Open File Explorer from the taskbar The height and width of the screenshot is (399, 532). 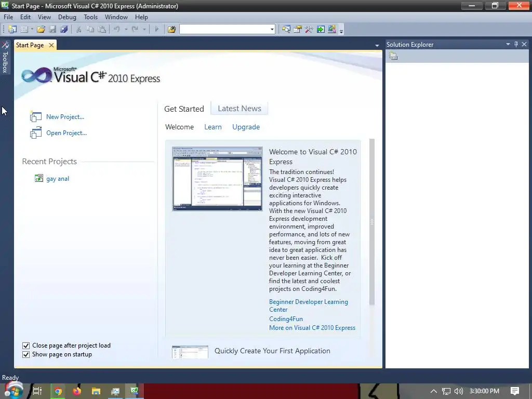click(x=96, y=391)
